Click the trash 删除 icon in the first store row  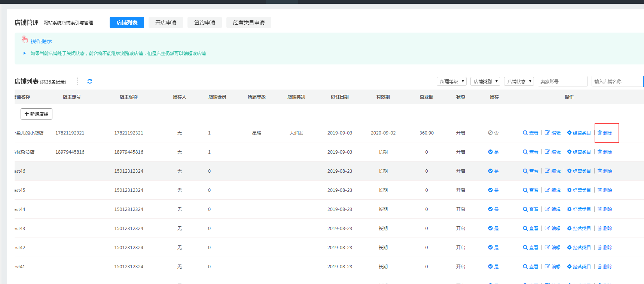(599, 133)
